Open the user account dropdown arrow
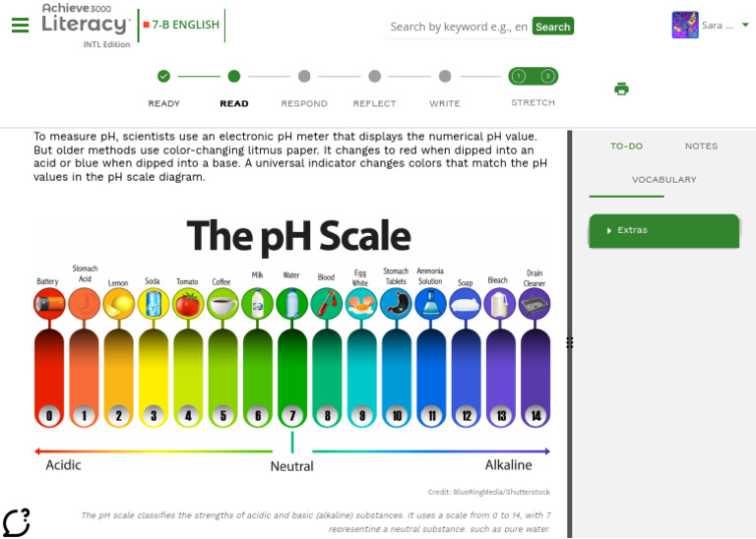The width and height of the screenshot is (756, 539). [x=745, y=26]
